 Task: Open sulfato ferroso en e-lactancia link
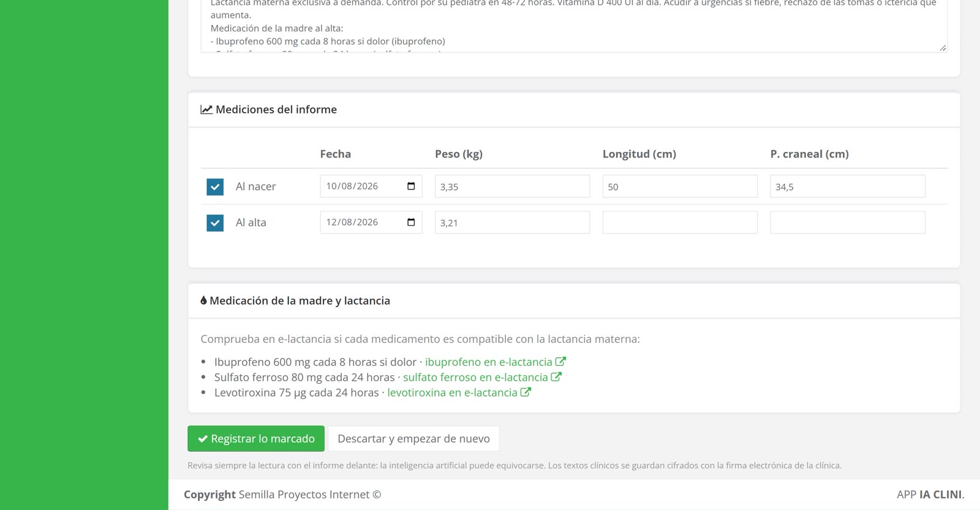pyautogui.click(x=475, y=378)
